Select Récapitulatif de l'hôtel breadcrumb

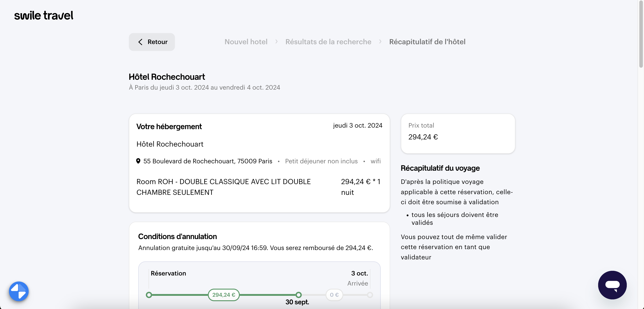tap(427, 42)
